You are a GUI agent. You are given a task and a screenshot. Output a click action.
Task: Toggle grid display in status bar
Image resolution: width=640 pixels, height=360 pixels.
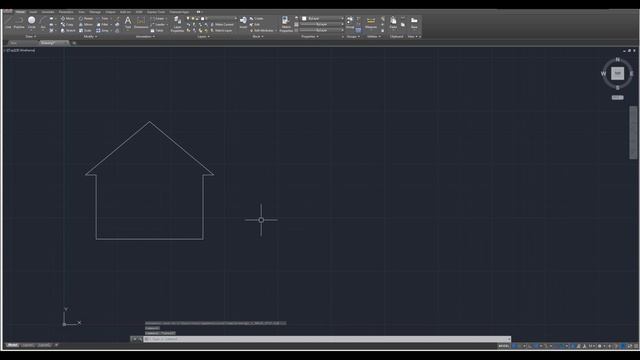515,346
